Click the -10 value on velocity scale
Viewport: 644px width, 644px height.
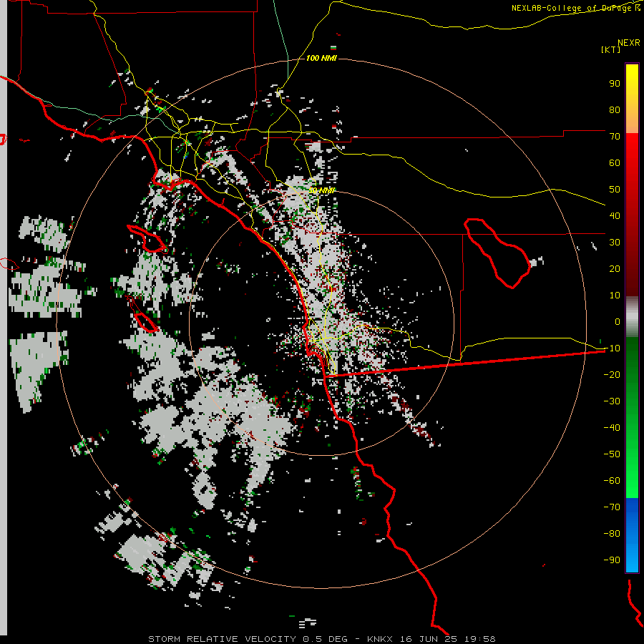(612, 348)
